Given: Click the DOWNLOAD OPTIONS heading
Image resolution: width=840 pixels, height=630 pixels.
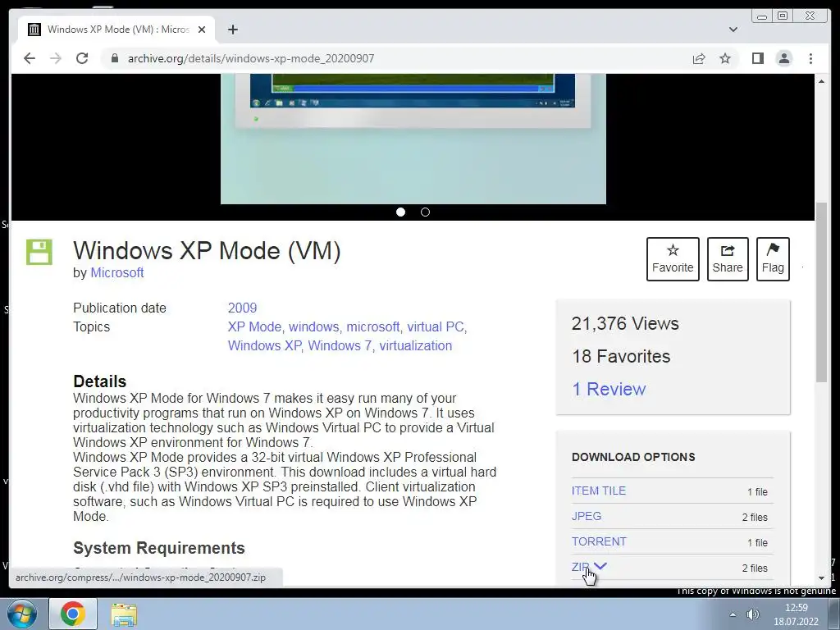Looking at the screenshot, I should (x=633, y=457).
